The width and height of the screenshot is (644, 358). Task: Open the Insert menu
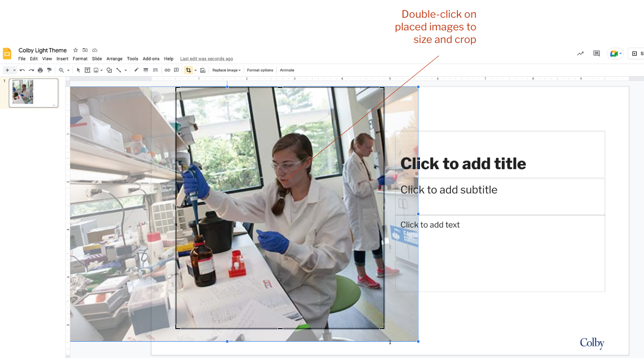pyautogui.click(x=63, y=59)
